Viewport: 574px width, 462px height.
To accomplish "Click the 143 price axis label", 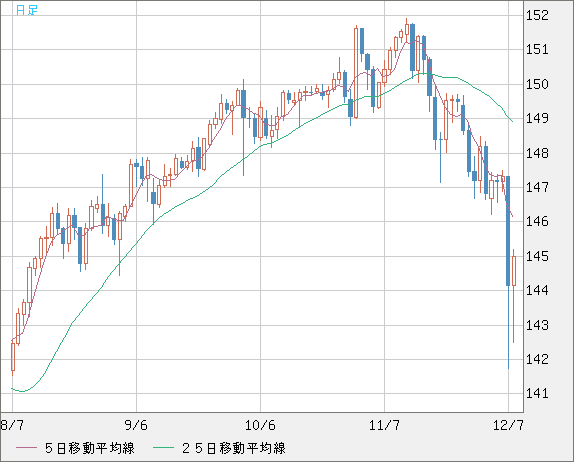I will [x=537, y=325].
